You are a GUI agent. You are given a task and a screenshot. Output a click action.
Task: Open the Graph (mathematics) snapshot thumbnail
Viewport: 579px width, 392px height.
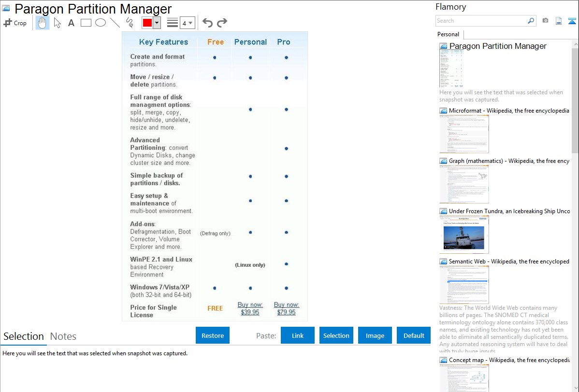464,184
